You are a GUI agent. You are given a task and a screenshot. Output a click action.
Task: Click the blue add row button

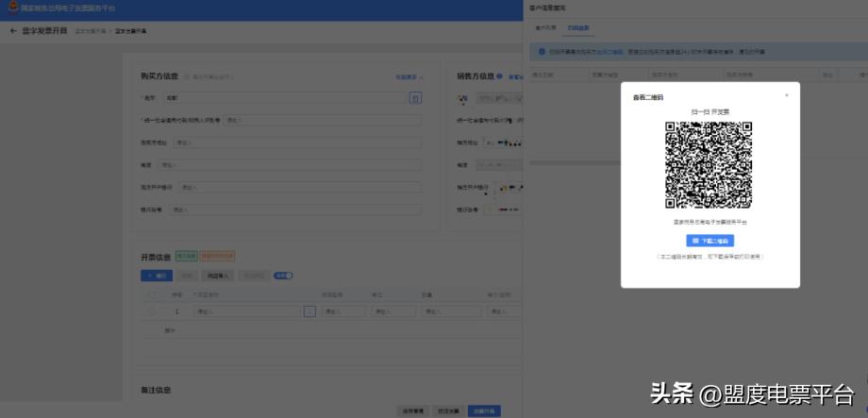(x=157, y=276)
